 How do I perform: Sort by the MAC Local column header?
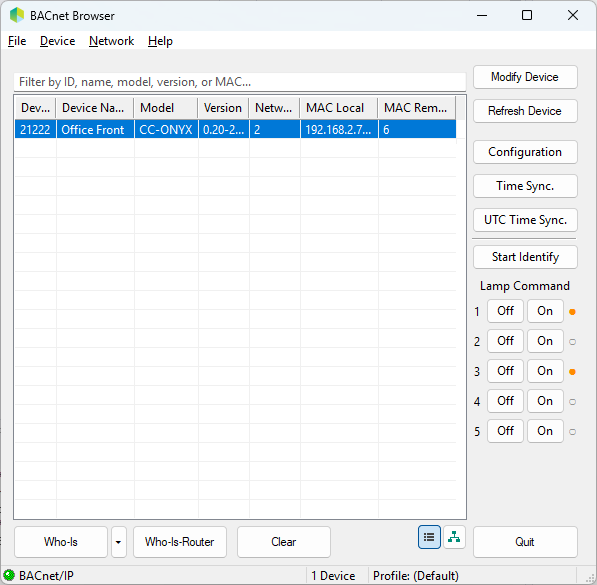[x=339, y=108]
